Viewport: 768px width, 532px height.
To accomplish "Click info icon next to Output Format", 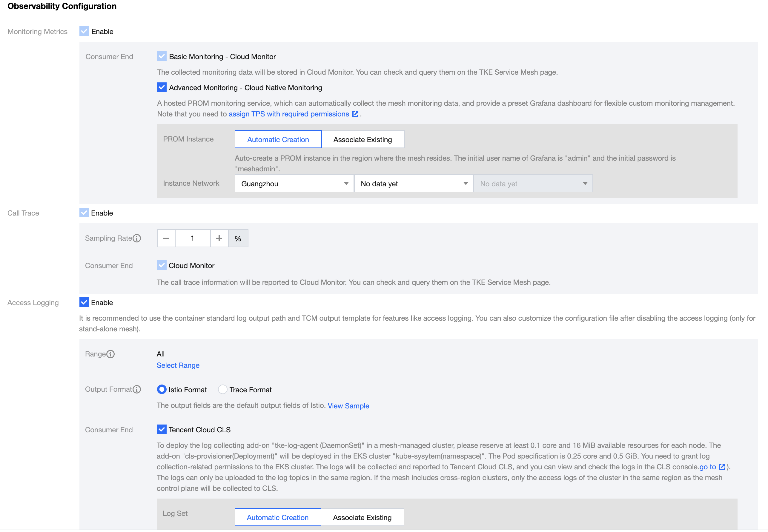I will tap(137, 389).
